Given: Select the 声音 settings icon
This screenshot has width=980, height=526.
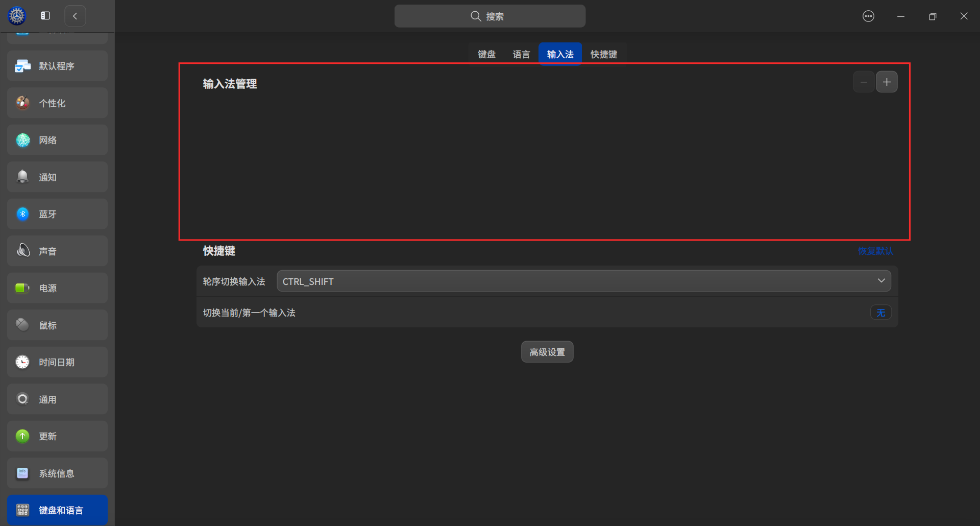Looking at the screenshot, I should pos(57,250).
